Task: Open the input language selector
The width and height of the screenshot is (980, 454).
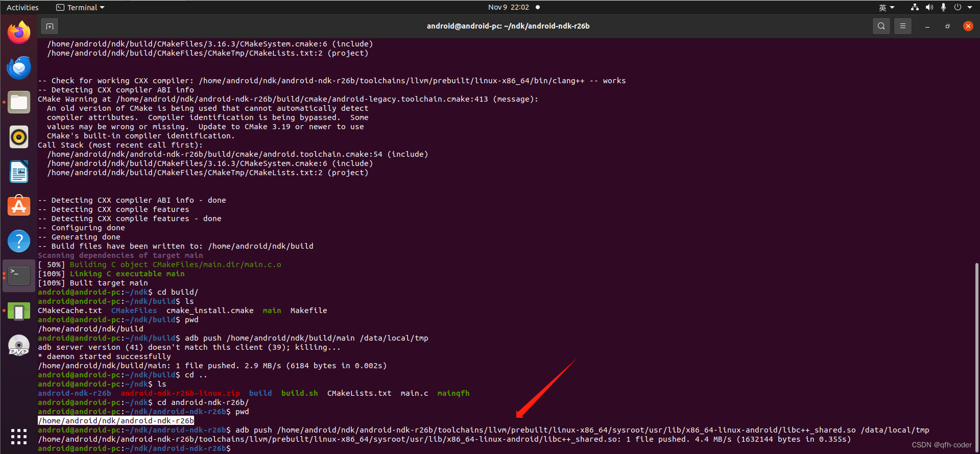Action: click(x=887, y=7)
